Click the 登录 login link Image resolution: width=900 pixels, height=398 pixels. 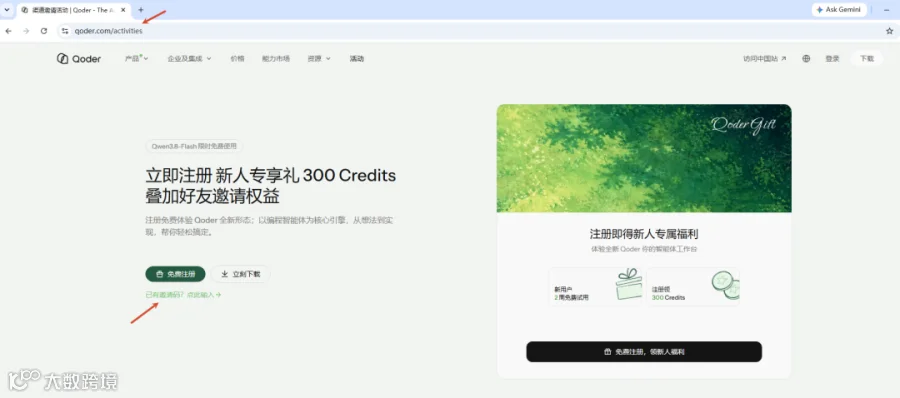coord(832,59)
